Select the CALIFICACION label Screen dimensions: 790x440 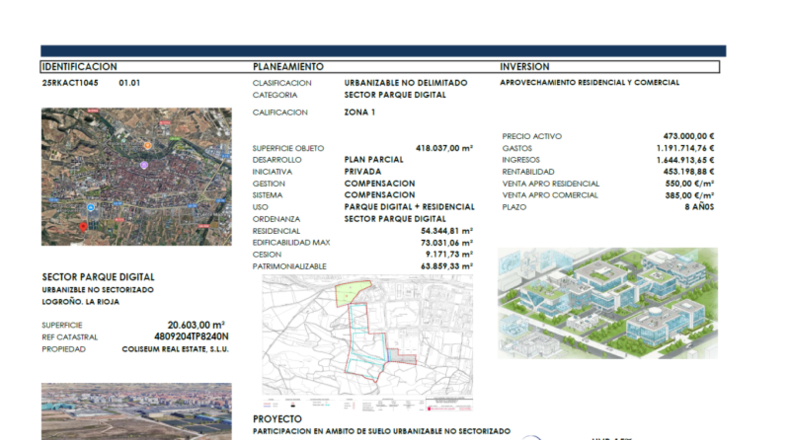coord(280,112)
